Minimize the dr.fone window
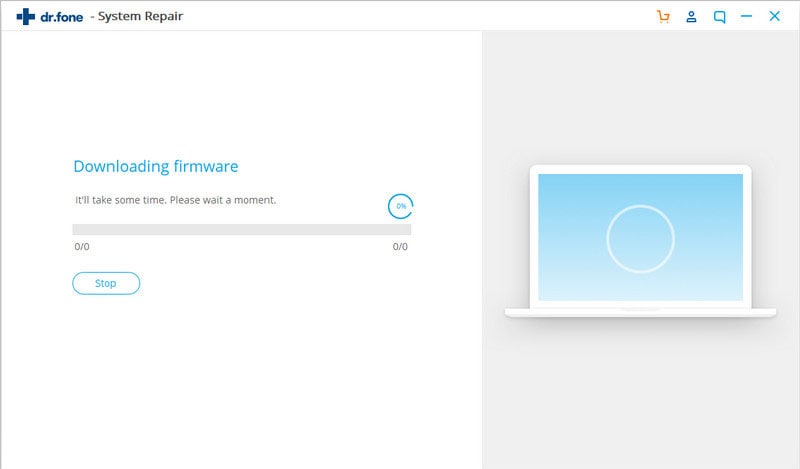 (746, 16)
